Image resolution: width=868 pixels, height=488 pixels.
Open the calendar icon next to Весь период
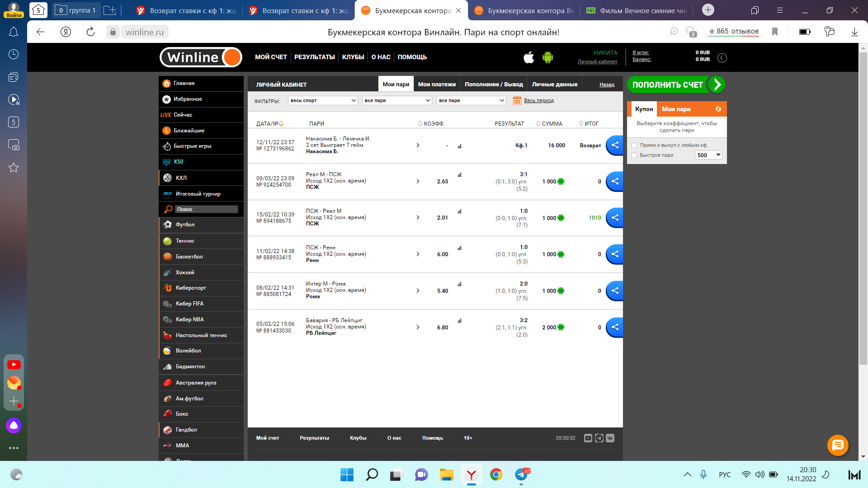tap(517, 100)
